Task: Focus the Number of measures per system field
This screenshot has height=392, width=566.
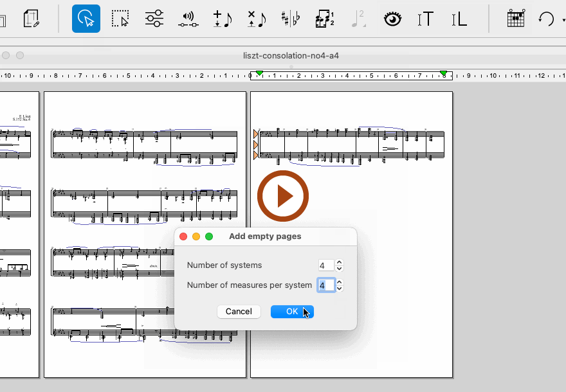Action: pyautogui.click(x=326, y=285)
